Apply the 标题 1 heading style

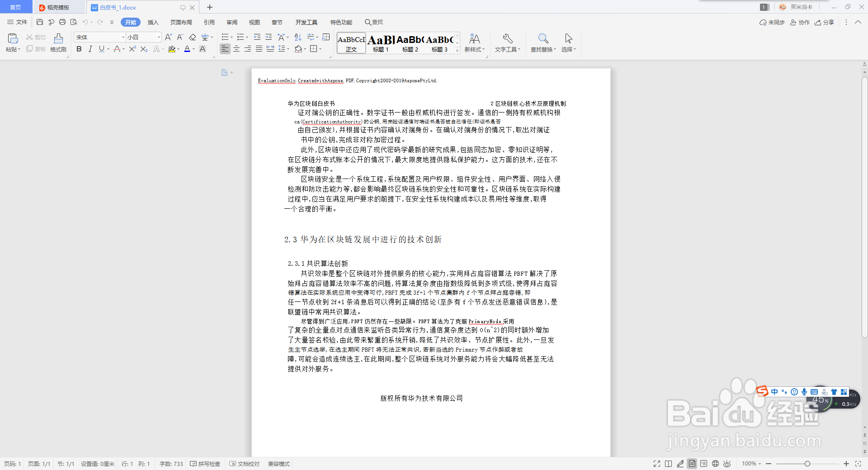(381, 44)
